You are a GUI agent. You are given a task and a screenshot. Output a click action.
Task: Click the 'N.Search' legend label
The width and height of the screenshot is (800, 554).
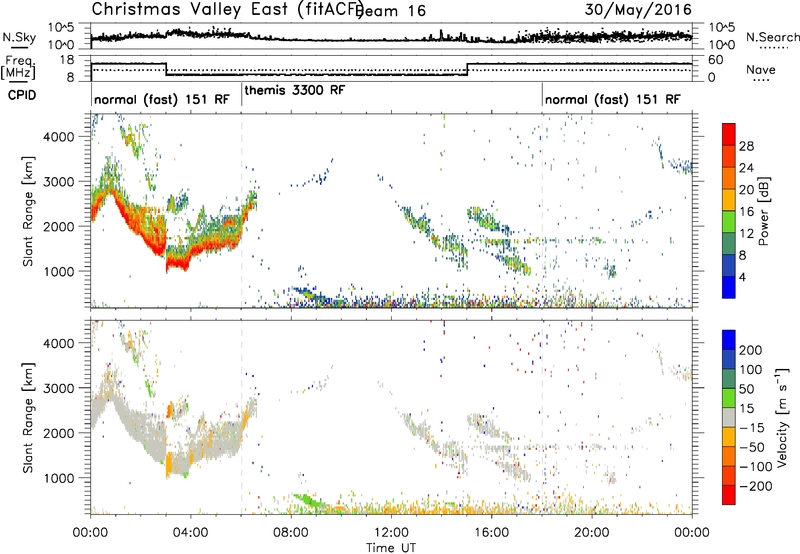(x=772, y=37)
